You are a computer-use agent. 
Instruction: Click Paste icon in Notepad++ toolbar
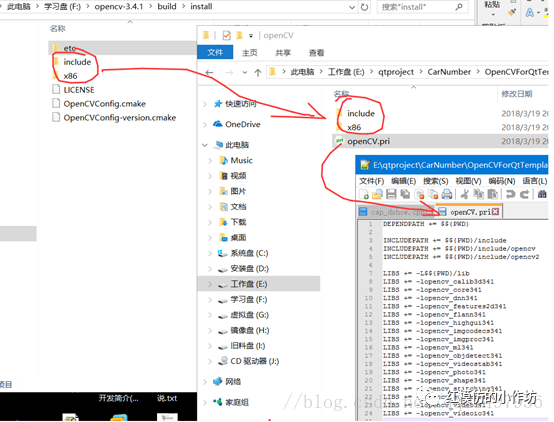(x=493, y=194)
